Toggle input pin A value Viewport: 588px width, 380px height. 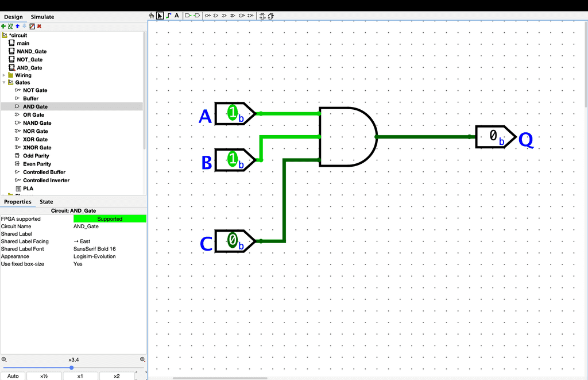[232, 113]
